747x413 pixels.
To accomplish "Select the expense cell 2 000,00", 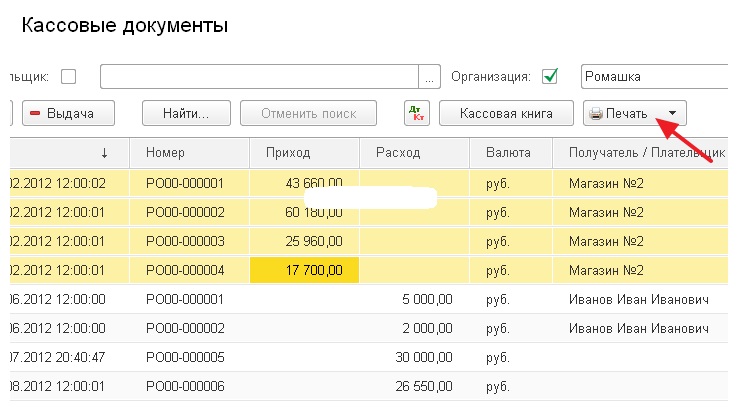I will click(414, 328).
